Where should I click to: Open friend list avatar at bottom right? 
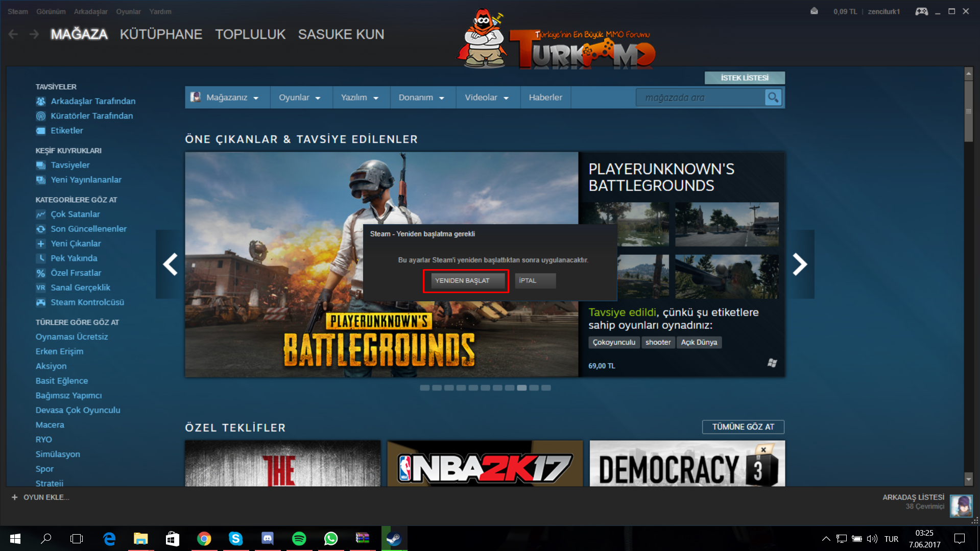point(961,506)
